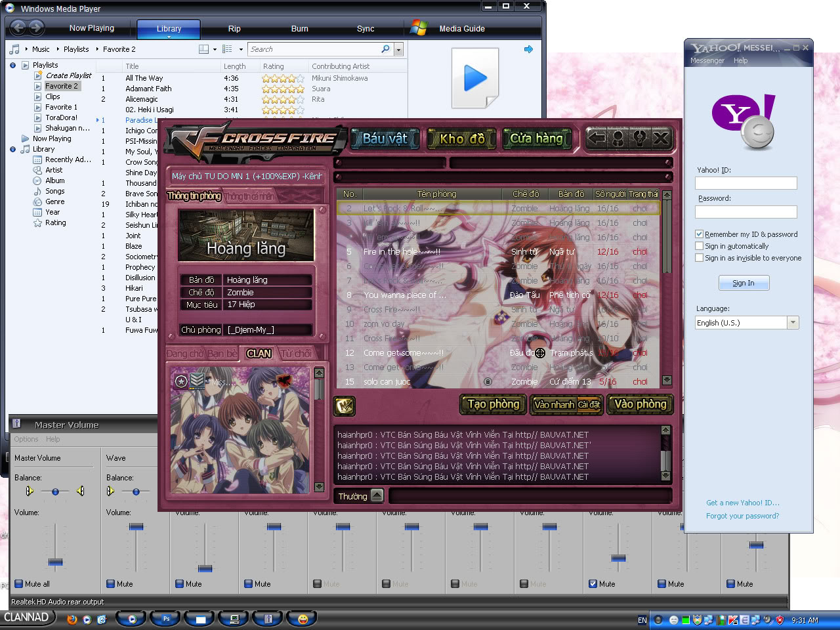The height and width of the screenshot is (630, 840).
Task: Adjust the Master Volume balance slider
Action: [55, 492]
